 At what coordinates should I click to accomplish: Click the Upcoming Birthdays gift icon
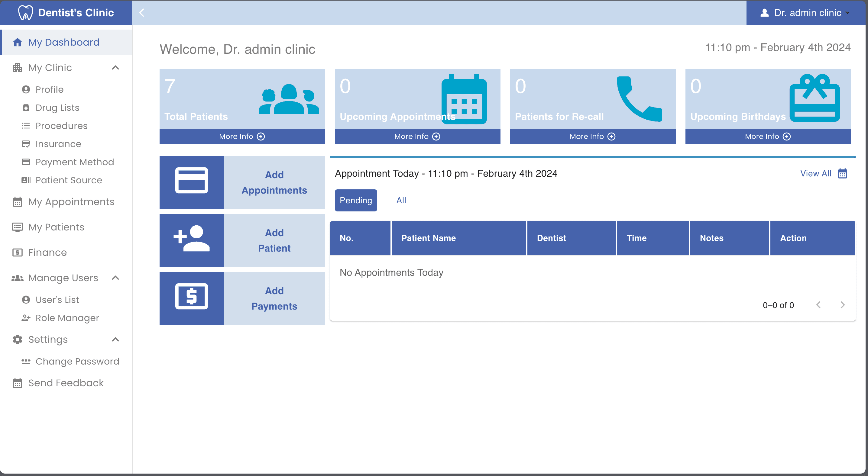click(x=815, y=98)
